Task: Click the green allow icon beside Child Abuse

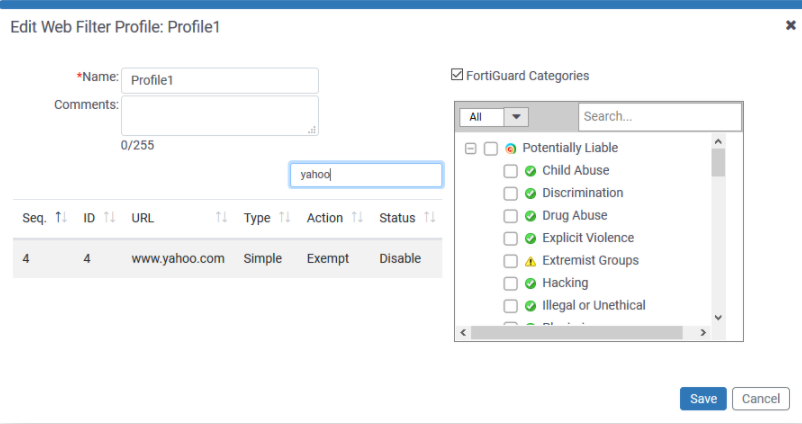Action: [x=531, y=171]
